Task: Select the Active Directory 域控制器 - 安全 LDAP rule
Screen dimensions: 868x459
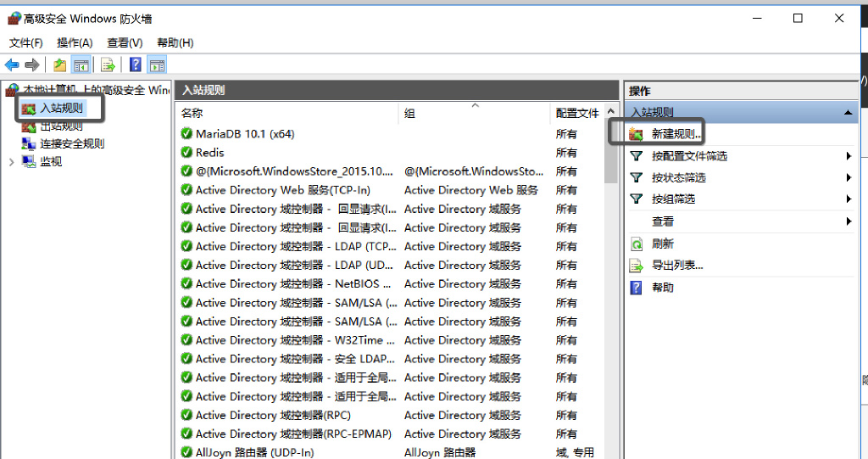Action: pos(295,359)
